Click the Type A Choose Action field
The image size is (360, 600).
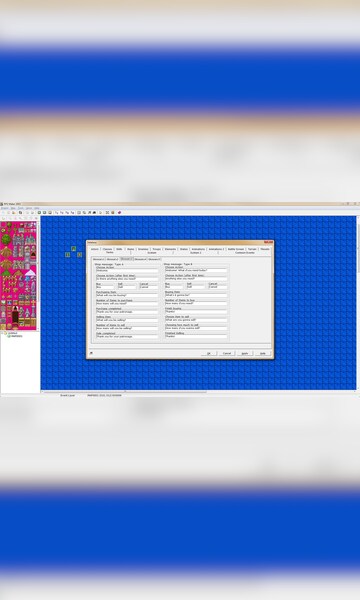127,271
